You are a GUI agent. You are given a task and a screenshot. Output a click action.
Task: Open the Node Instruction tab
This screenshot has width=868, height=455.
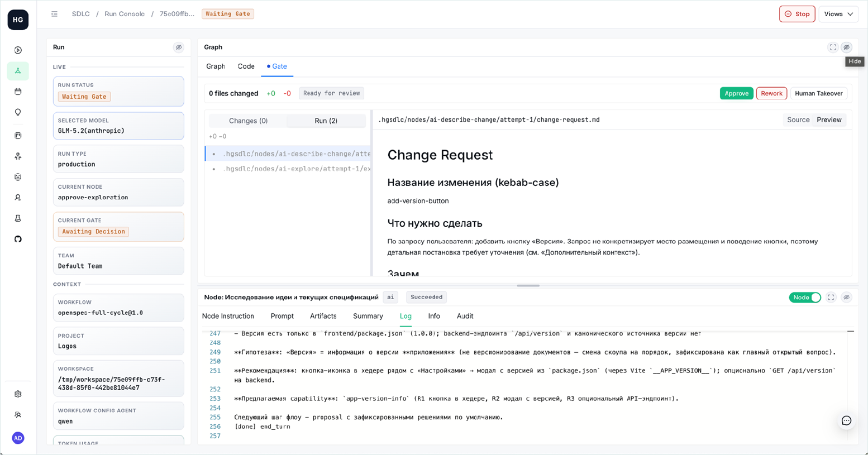(x=228, y=316)
